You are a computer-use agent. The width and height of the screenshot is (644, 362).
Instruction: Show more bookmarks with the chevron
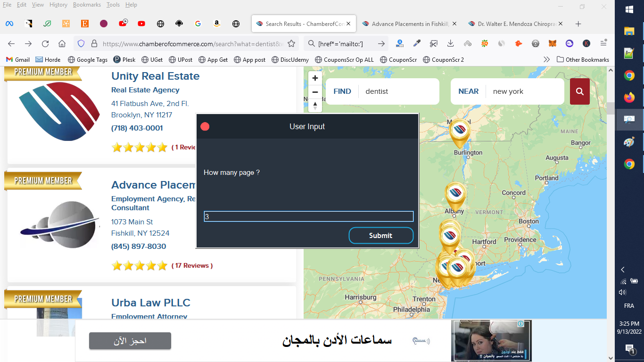[546, 59]
